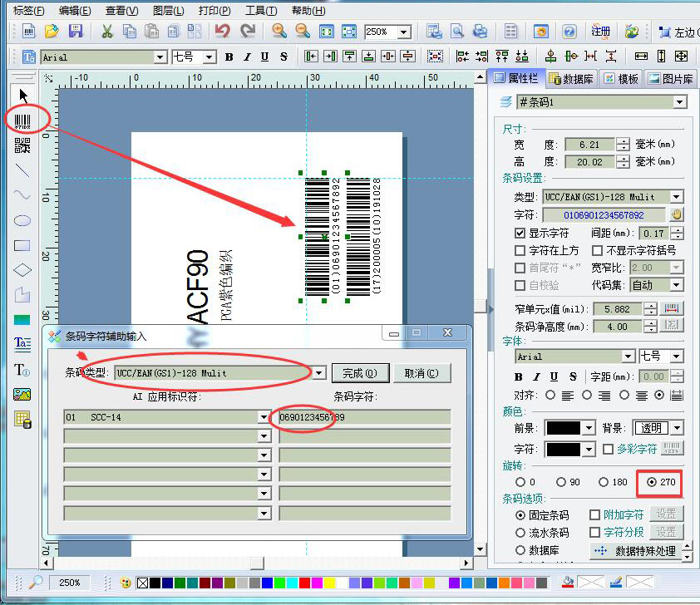Screen dimensions: 700x605
Task: Select the 90 degree rotation option
Action: coord(562,482)
